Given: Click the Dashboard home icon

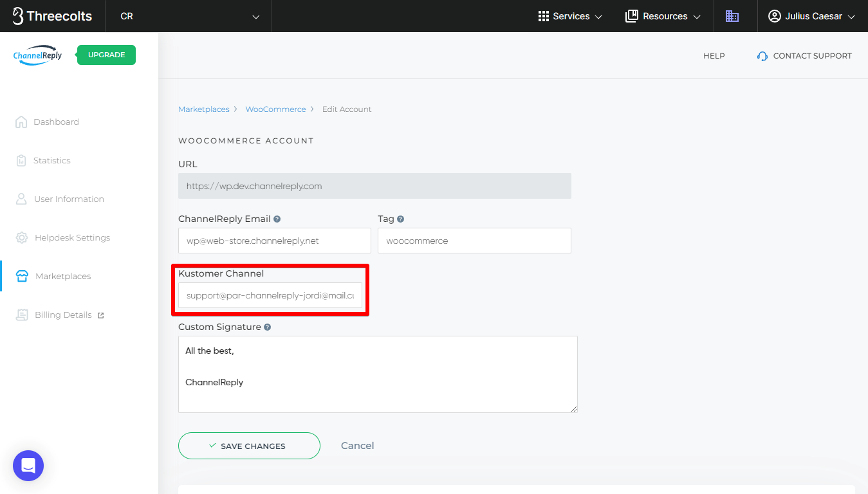Looking at the screenshot, I should point(21,122).
